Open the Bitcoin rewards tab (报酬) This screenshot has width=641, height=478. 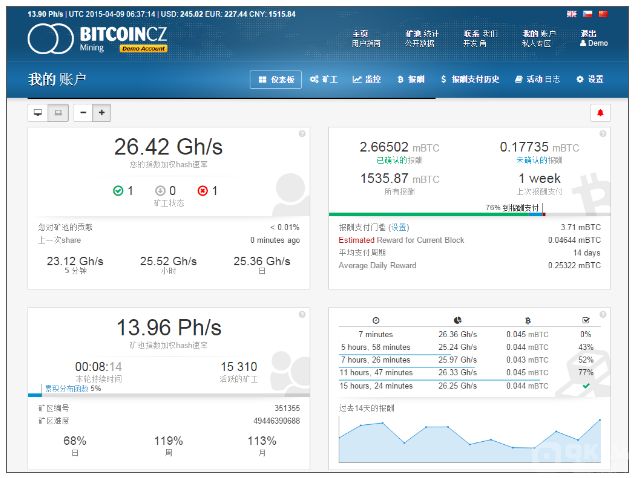click(x=411, y=79)
